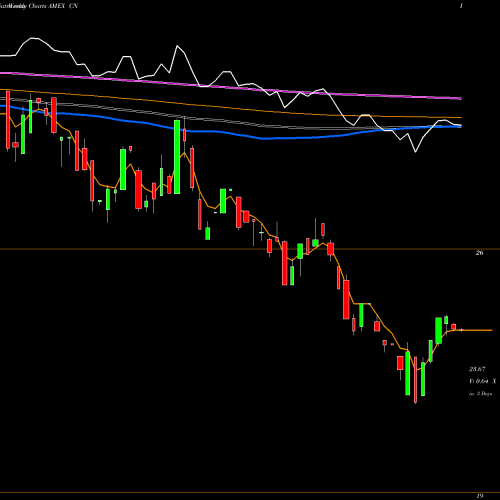Click the price label 26

click(x=479, y=253)
